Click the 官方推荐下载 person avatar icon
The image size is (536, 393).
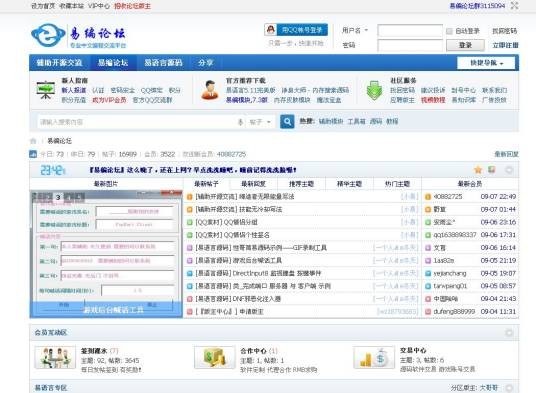point(210,90)
